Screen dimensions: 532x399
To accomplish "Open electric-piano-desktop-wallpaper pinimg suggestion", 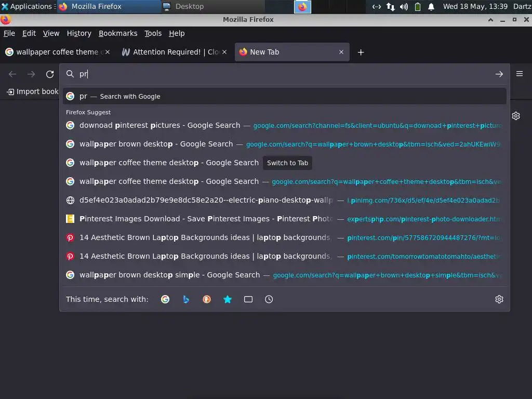I will coord(284,200).
